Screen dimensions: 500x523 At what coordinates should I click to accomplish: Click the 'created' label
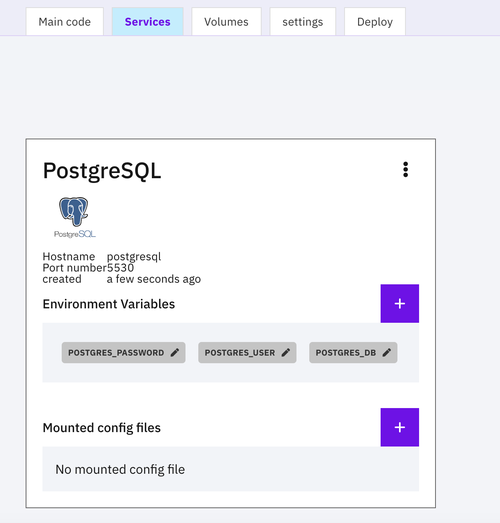point(62,279)
